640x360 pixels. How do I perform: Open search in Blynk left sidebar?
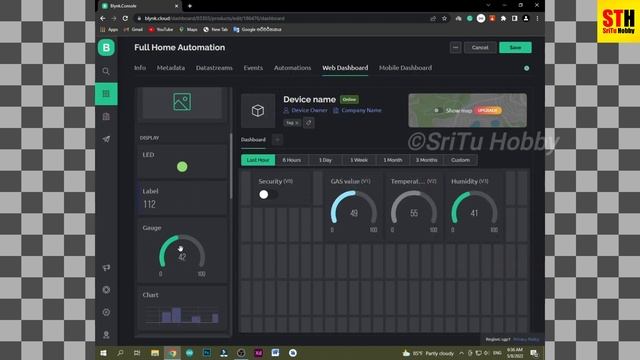click(106, 71)
